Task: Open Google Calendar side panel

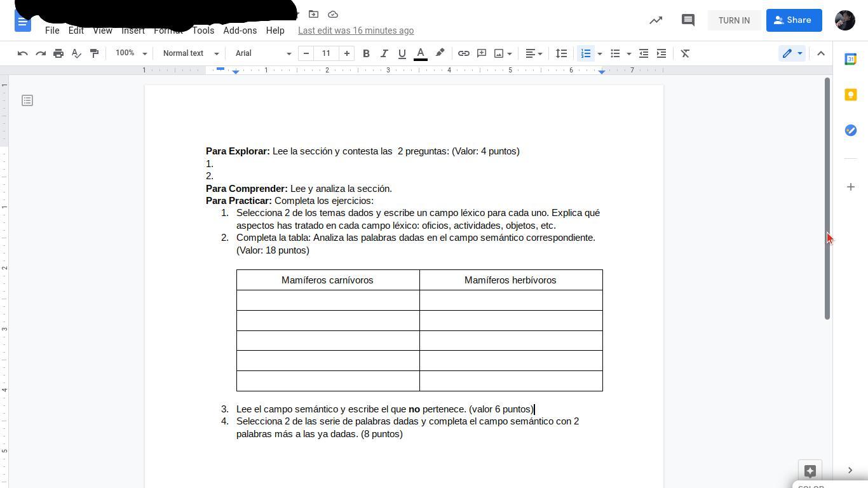Action: (x=851, y=59)
